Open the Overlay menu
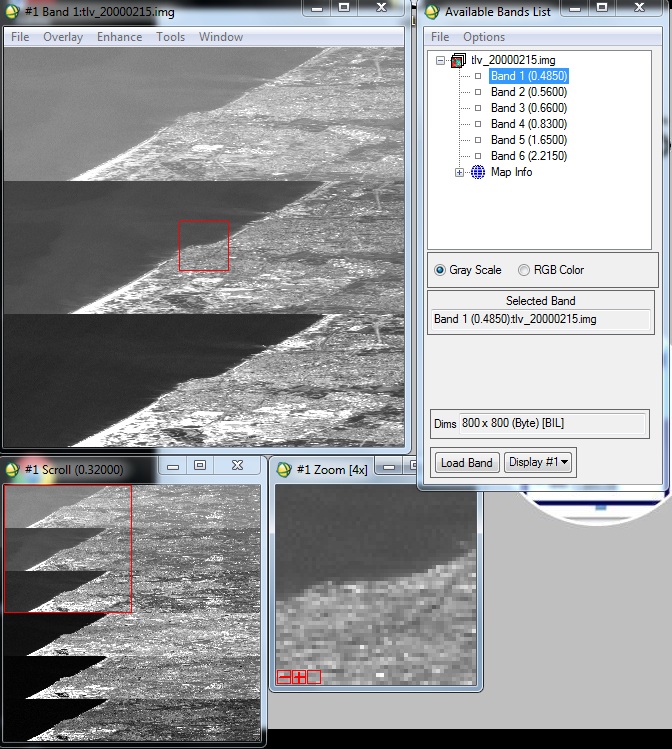This screenshot has height=749, width=672. point(63,37)
